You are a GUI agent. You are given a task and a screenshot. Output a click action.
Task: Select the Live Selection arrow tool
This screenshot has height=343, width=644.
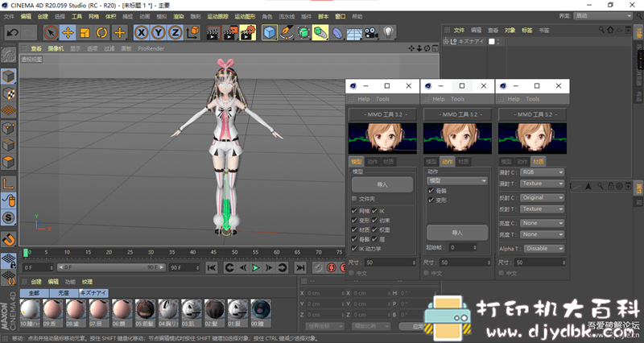(51, 32)
